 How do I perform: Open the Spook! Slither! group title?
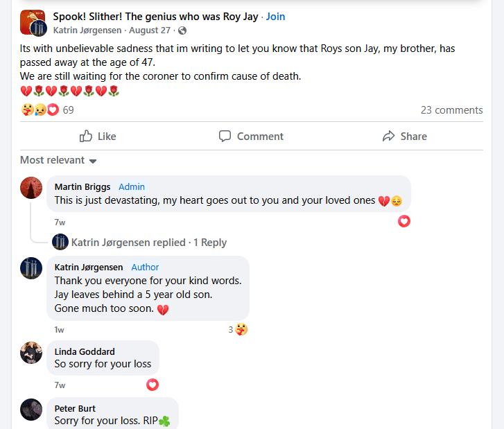pos(155,17)
